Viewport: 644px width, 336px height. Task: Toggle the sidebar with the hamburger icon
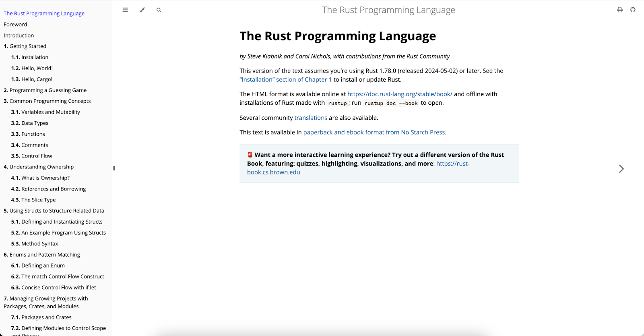125,10
